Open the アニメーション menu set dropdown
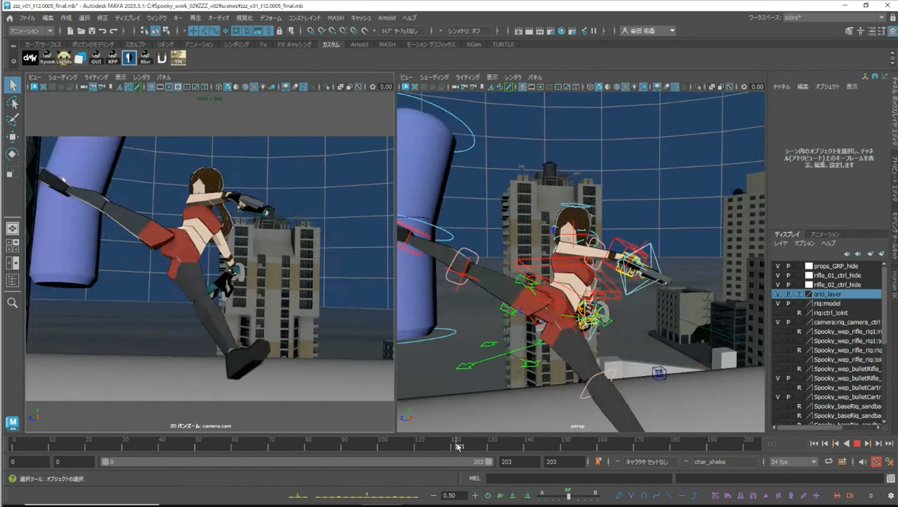898x507 pixels. (x=30, y=31)
